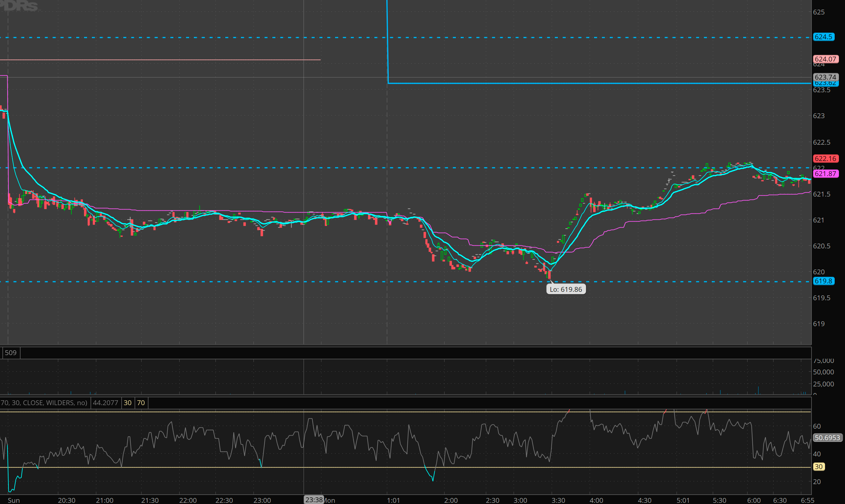This screenshot has width=845, height=504.
Task: Click the Sun date label on the time axis
Action: coord(14,500)
